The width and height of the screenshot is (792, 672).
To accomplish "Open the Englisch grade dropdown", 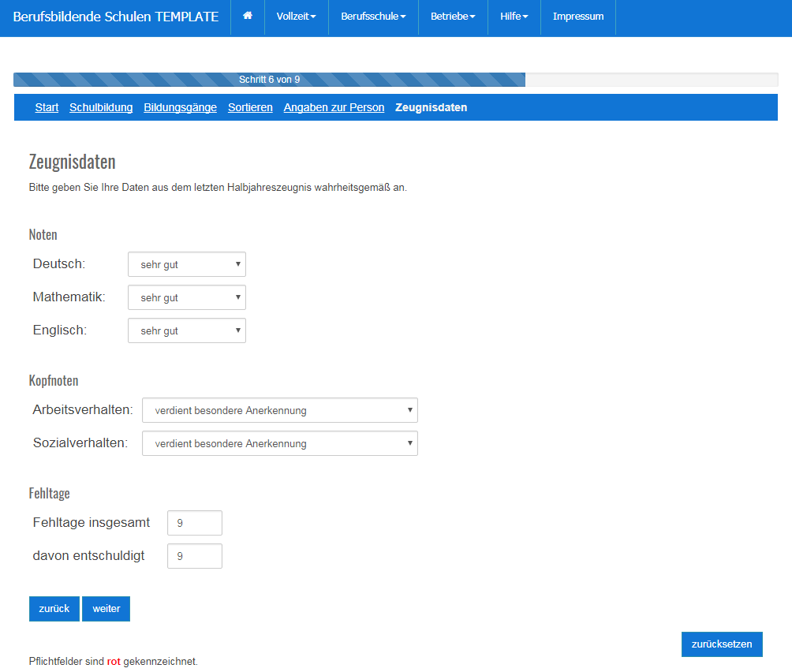I will coord(186,330).
